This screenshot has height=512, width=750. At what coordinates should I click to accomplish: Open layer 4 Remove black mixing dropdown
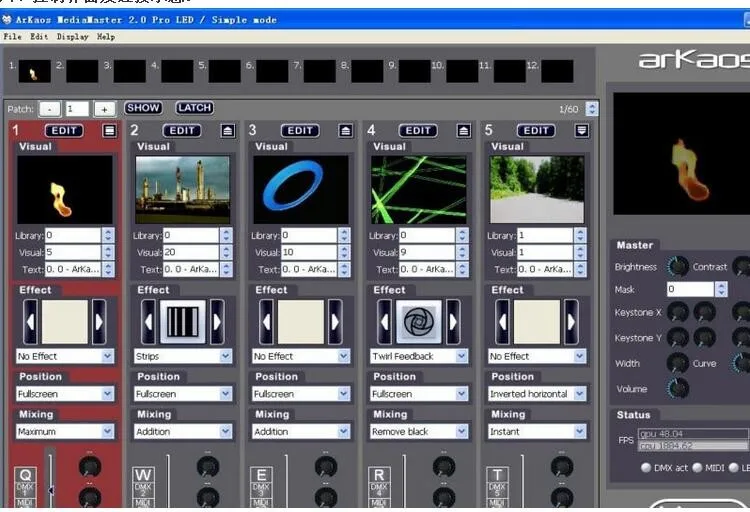(419, 432)
